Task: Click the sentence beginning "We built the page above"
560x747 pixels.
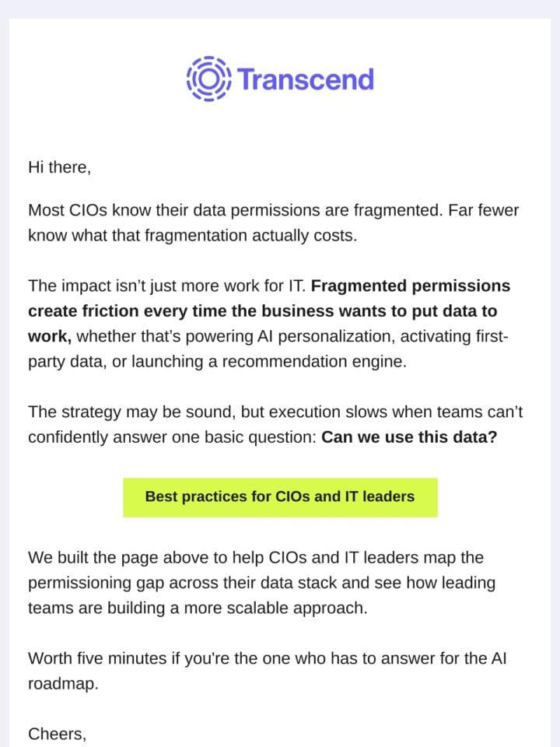Action: point(261,583)
